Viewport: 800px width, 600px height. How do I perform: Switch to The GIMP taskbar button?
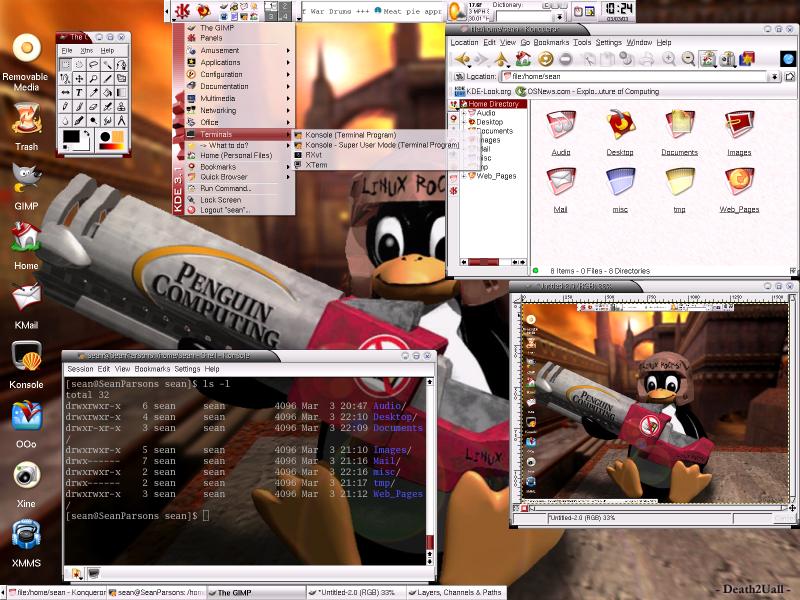tap(256, 592)
